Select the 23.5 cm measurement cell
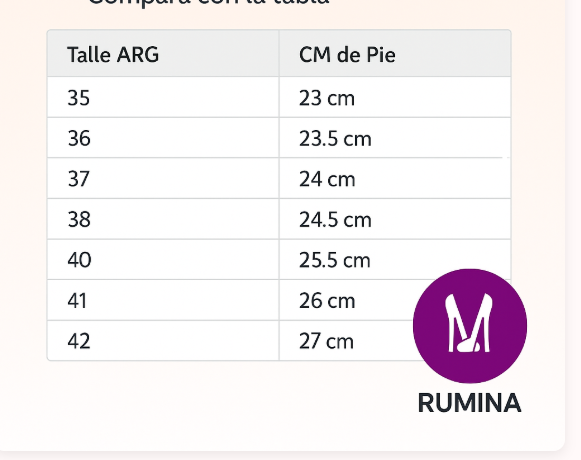The width and height of the screenshot is (581, 460). pyautogui.click(x=395, y=138)
